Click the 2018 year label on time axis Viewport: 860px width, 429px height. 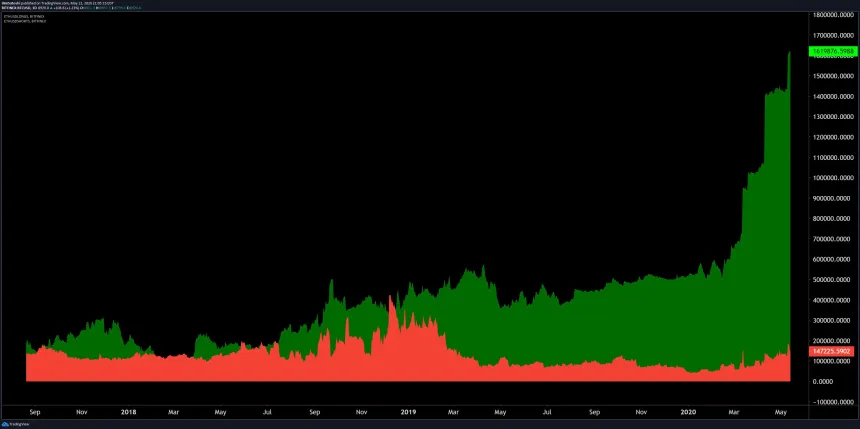128,411
